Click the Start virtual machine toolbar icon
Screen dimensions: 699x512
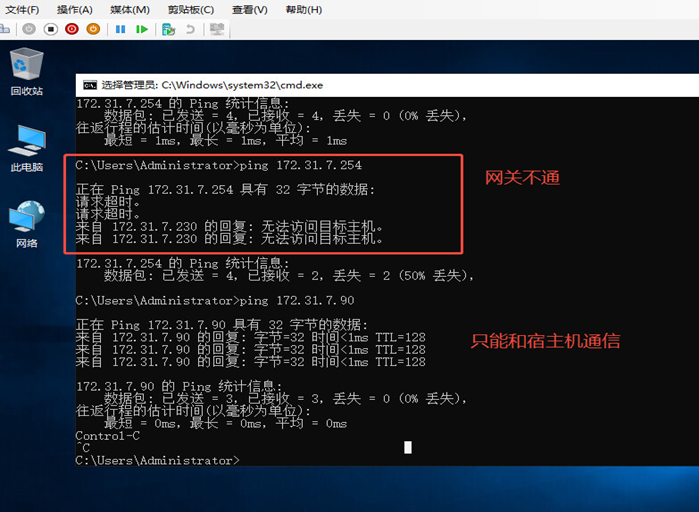pyautogui.click(x=29, y=29)
